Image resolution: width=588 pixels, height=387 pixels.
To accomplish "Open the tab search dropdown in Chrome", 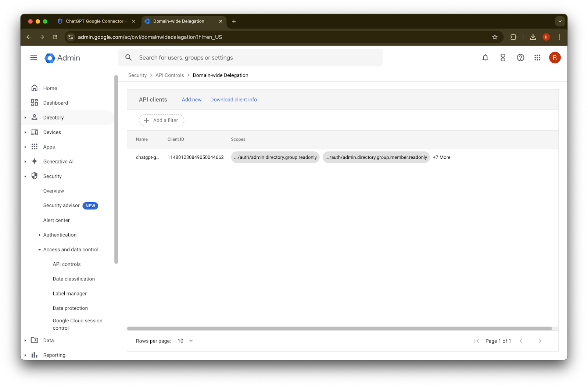I will (x=560, y=21).
